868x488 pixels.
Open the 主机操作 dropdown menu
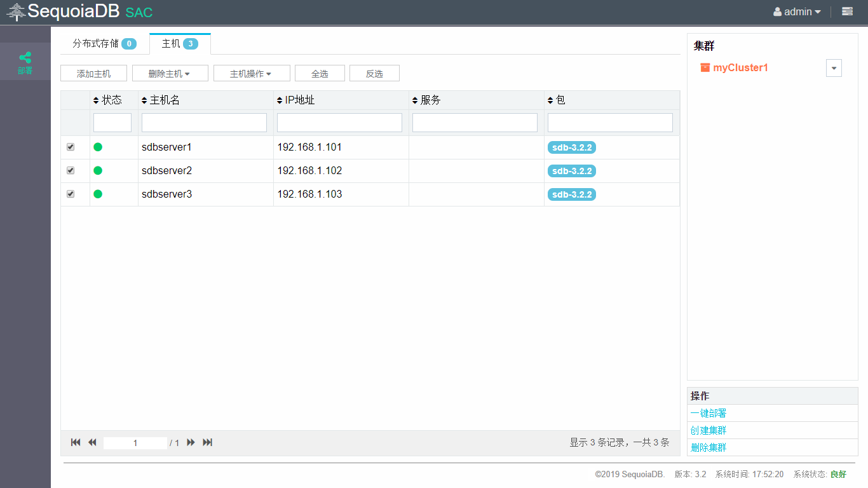(251, 74)
